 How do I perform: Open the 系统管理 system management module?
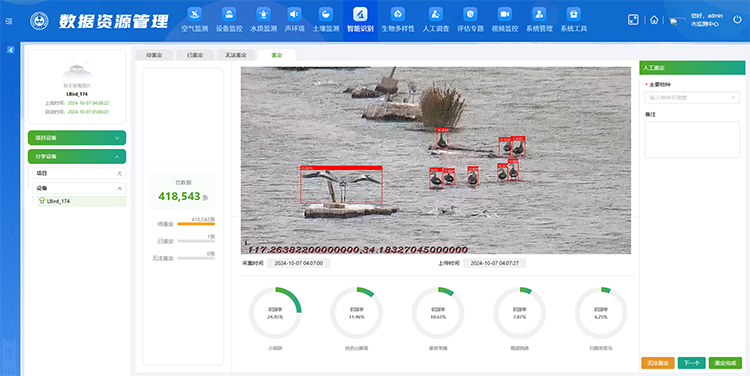point(539,20)
